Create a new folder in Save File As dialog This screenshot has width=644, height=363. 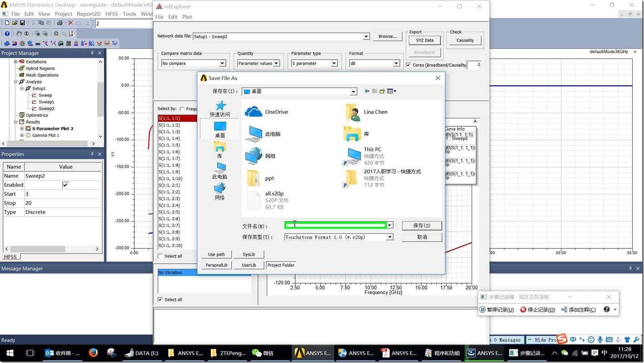[382, 91]
